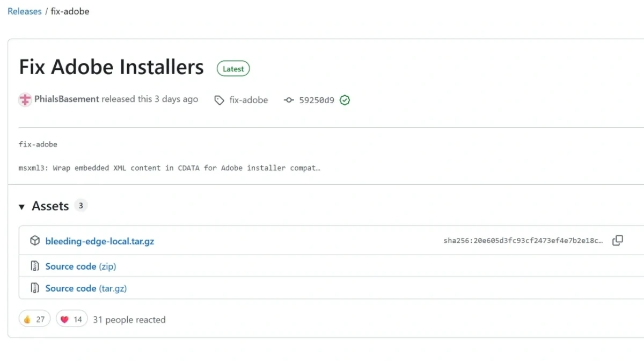Viewport: 644px width, 362px height.
Task: Click the PhialsBasement avatar icon
Action: [25, 99]
